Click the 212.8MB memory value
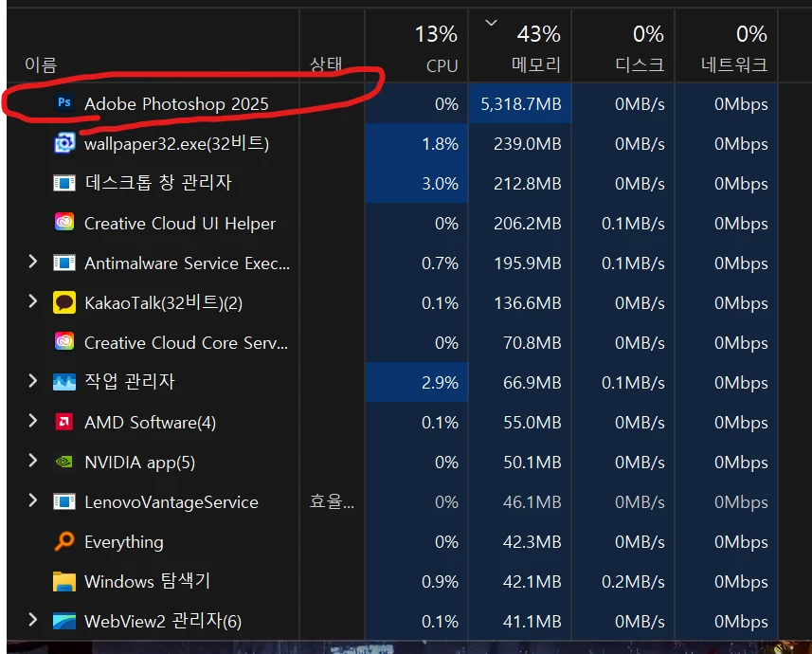Image resolution: width=812 pixels, height=654 pixels. (527, 184)
